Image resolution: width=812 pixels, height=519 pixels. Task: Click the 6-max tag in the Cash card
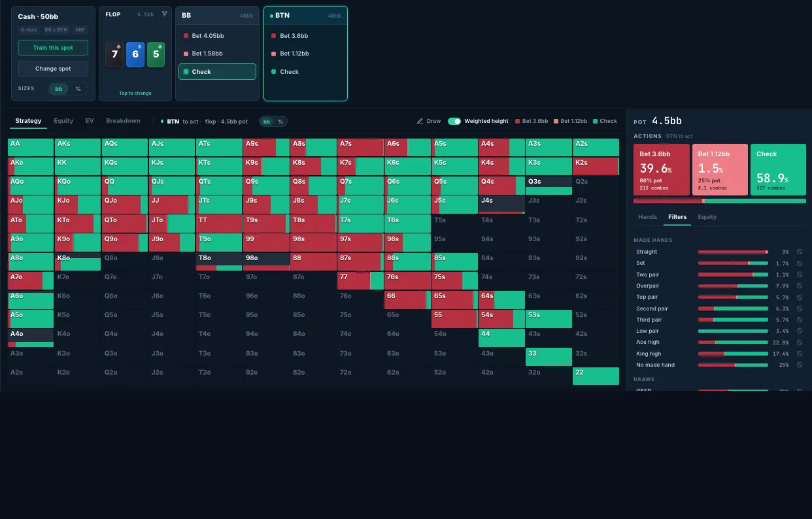click(29, 29)
